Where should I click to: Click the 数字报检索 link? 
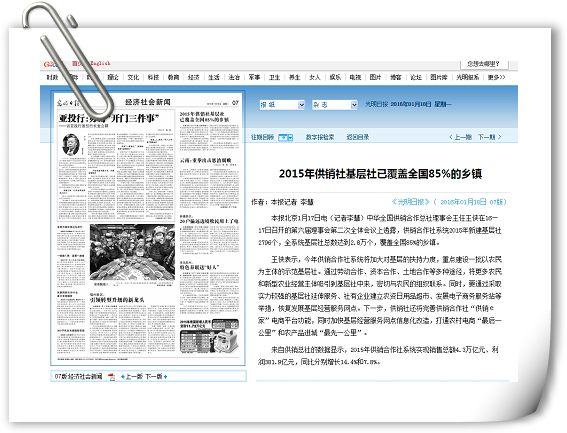[320, 137]
